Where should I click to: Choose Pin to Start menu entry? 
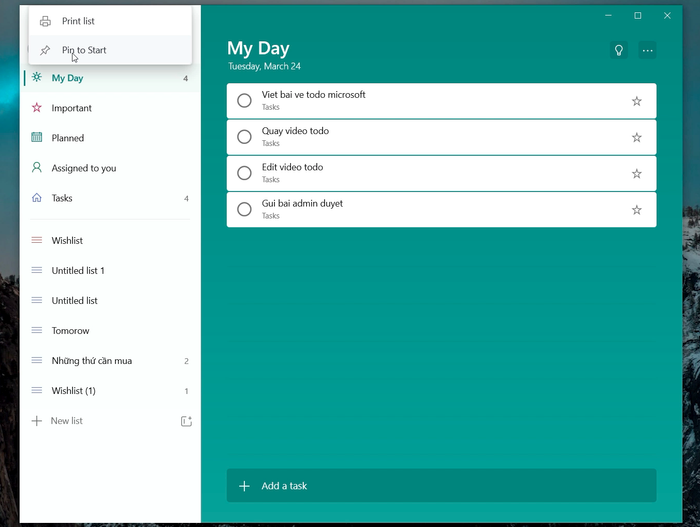110,50
